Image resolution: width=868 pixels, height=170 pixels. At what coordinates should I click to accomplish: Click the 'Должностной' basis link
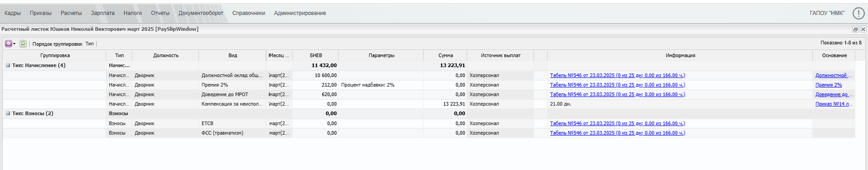coord(834,75)
